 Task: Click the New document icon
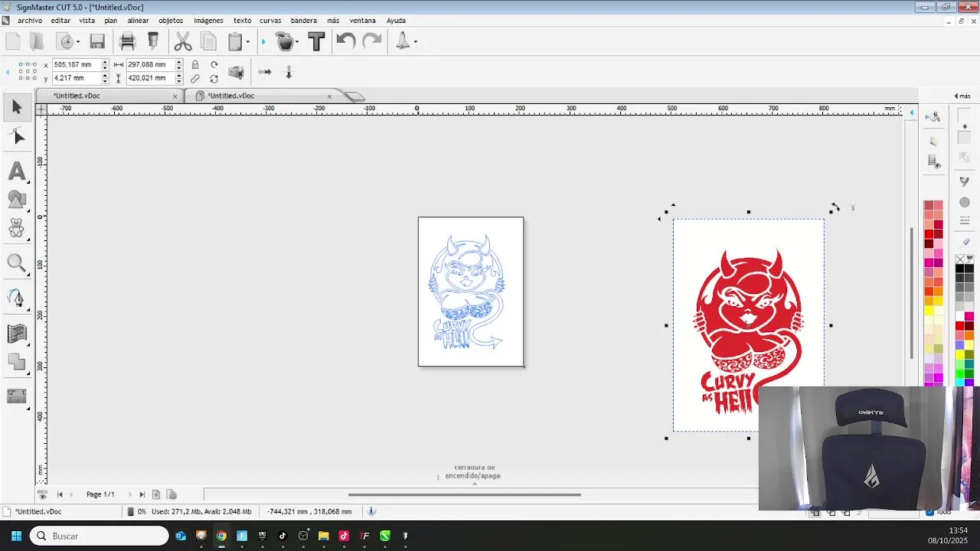(13, 41)
